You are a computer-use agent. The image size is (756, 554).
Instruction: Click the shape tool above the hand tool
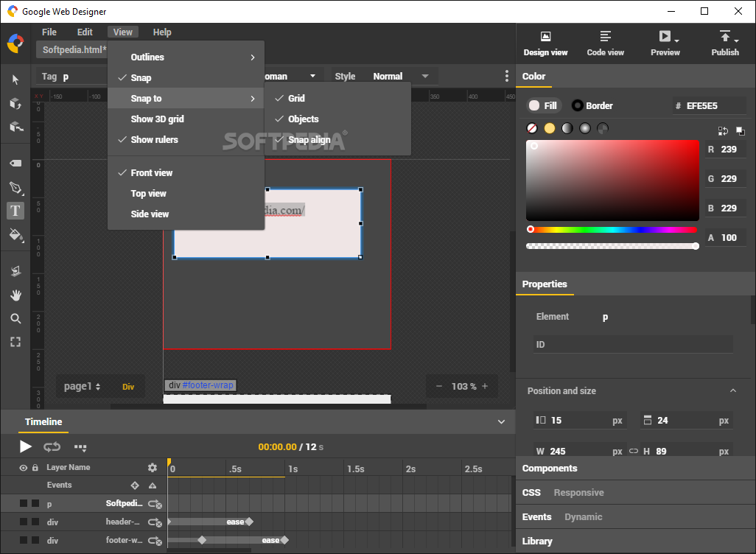[15, 271]
